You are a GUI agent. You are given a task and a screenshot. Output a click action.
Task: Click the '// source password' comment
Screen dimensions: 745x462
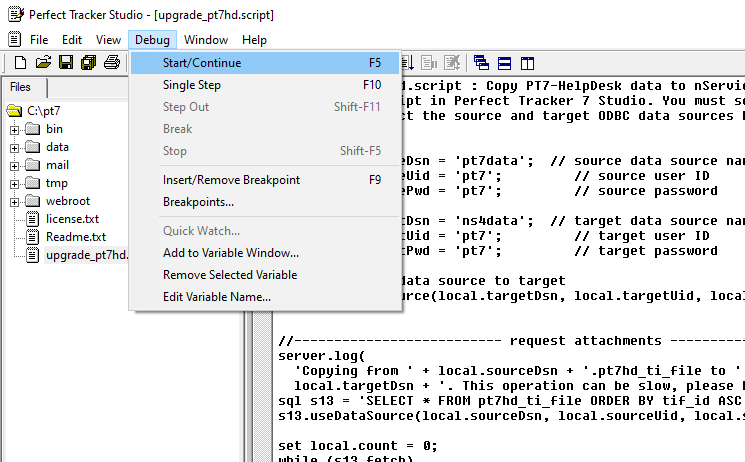click(x=646, y=191)
